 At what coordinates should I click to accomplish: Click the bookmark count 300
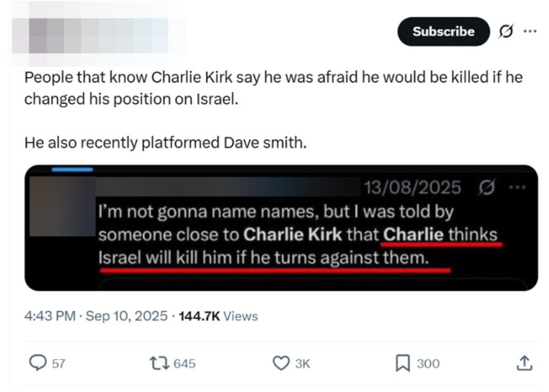pos(428,364)
